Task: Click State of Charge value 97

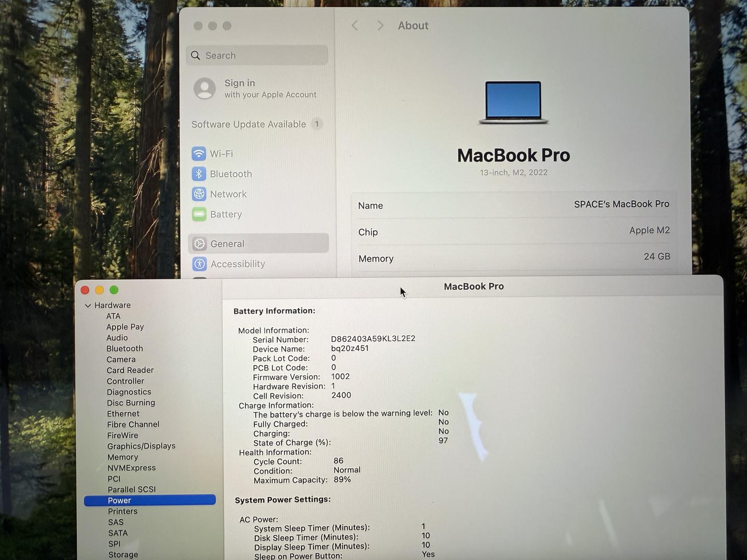Action: [443, 441]
